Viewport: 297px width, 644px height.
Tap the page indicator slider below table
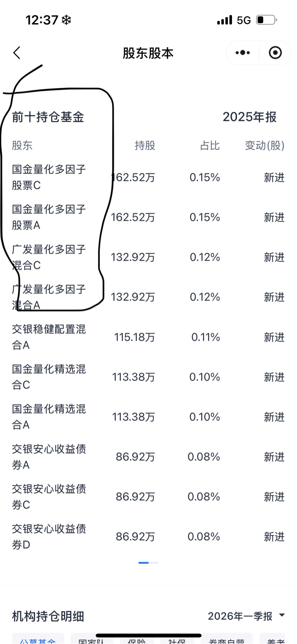pyautogui.click(x=148, y=563)
